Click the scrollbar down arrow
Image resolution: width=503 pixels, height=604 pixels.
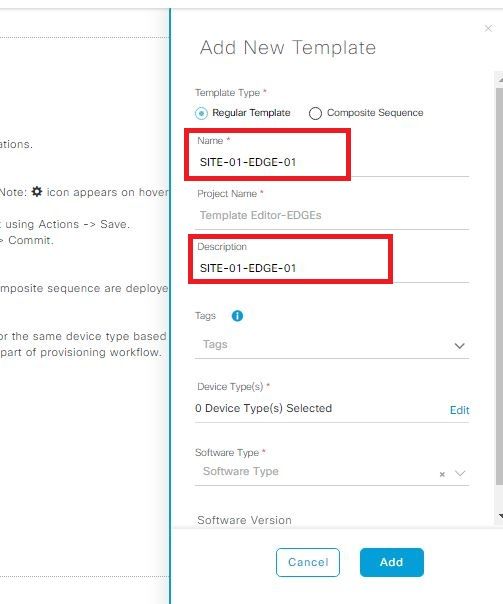500,516
